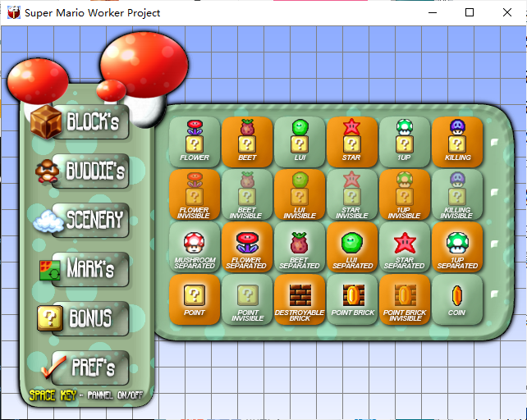Select the Destroyable Brick item
The image size is (527, 420).
(300, 299)
